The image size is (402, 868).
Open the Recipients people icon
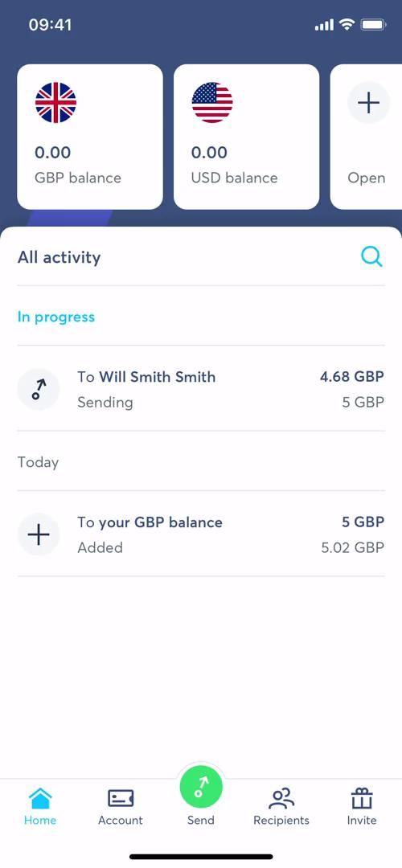pos(281,798)
